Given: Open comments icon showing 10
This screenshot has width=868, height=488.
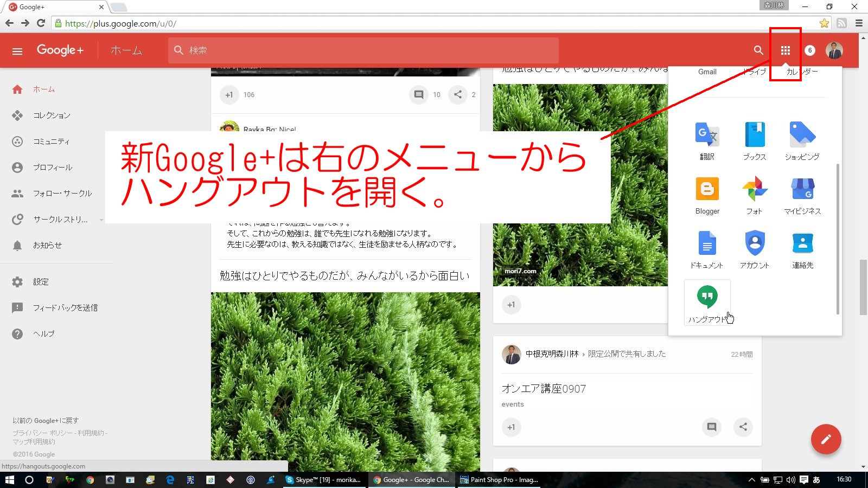Looking at the screenshot, I should click(x=419, y=95).
